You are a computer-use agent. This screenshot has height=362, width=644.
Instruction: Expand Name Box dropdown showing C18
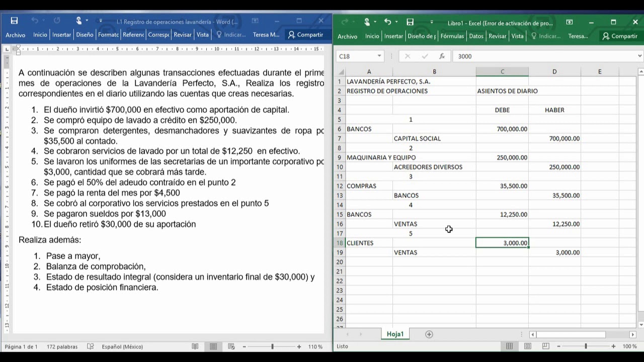point(379,56)
